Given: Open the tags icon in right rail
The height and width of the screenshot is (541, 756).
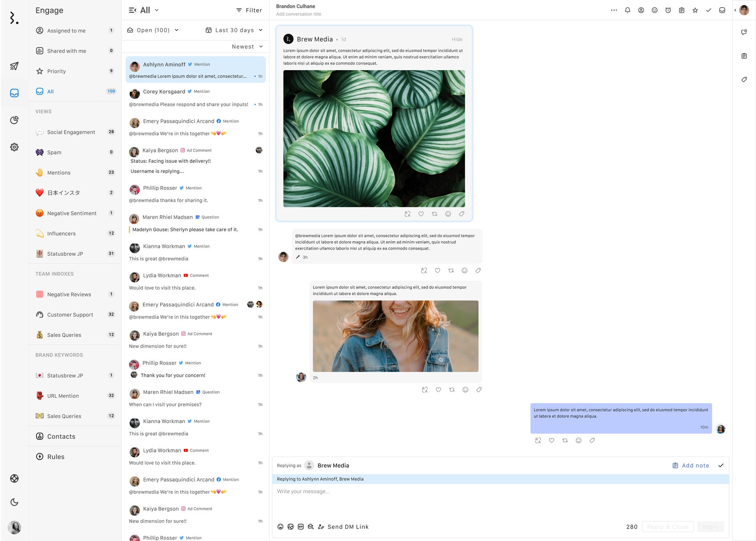Looking at the screenshot, I should pos(744,79).
